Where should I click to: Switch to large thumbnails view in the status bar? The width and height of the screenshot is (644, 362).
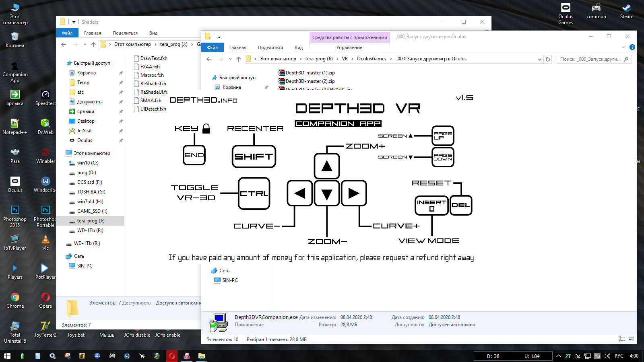click(631, 339)
